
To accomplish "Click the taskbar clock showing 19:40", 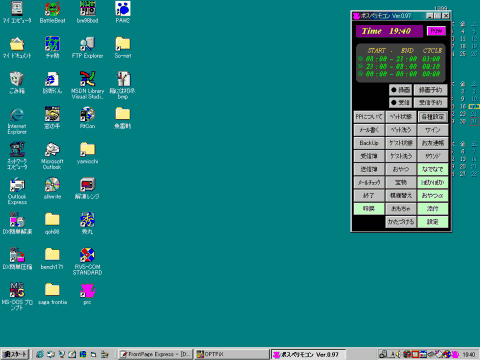I will [469, 355].
